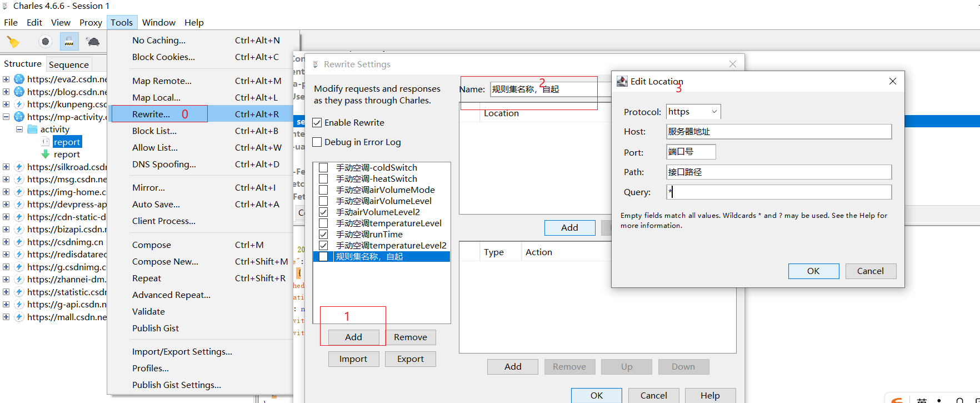The height and width of the screenshot is (403, 980).
Task: Expand the mall.csdn tree node
Action: 6,317
